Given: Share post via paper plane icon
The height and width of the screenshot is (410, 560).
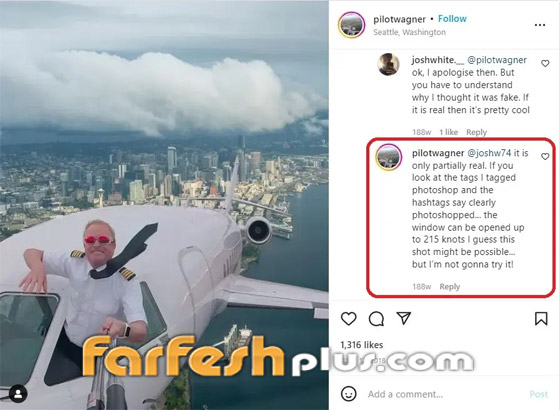Looking at the screenshot, I should coord(404,318).
